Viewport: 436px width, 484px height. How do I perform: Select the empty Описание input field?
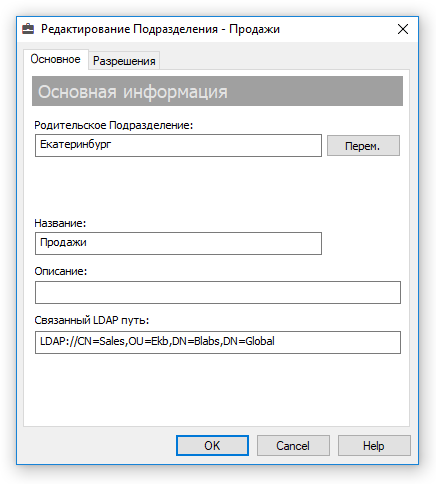218,292
